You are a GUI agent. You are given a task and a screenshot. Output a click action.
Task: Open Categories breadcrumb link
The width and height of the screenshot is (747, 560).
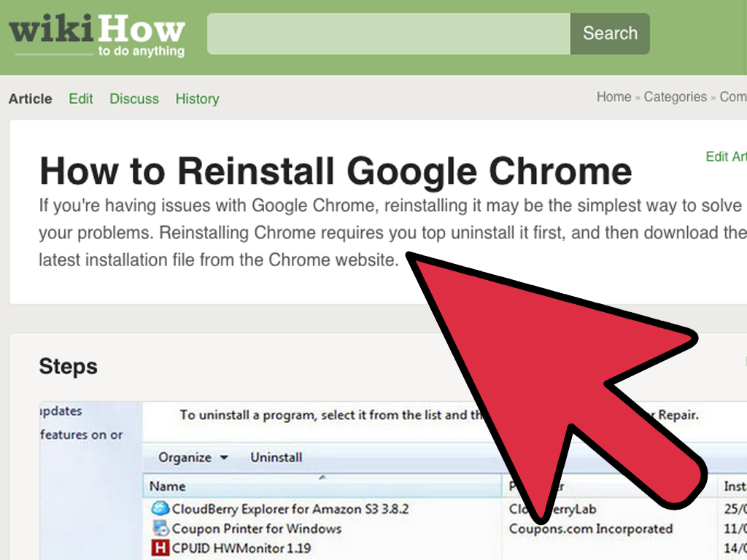pos(676,97)
